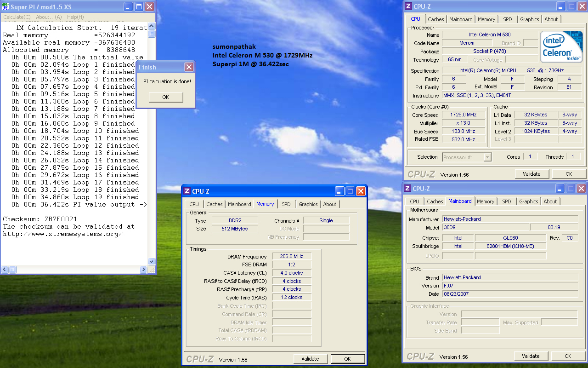
Task: Maximize the Memory CPU-Z window
Action: (x=351, y=191)
